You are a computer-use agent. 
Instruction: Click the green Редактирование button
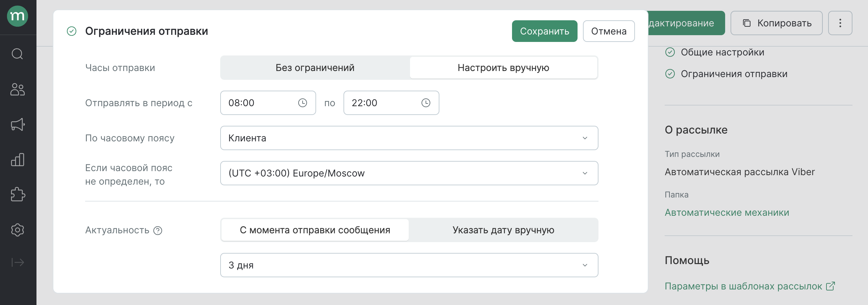coord(686,23)
